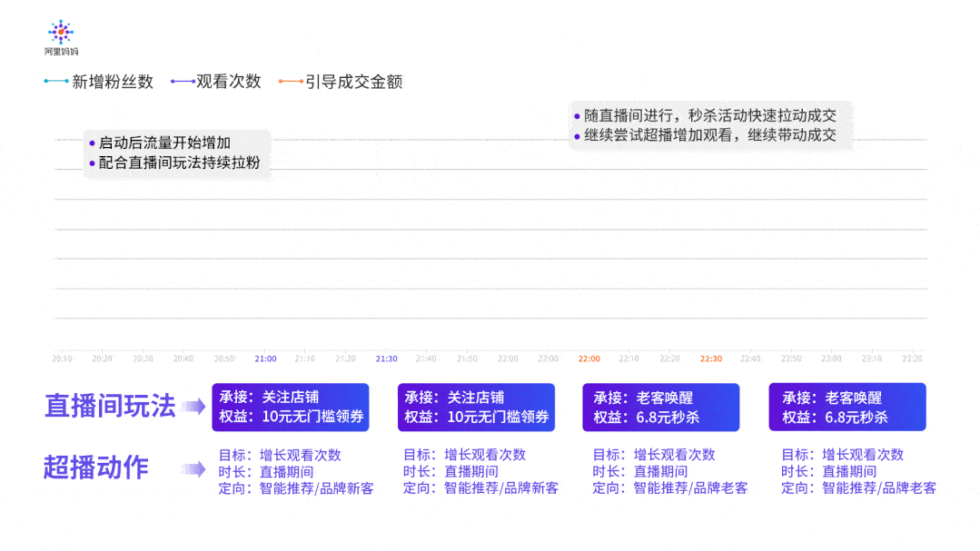Image resolution: width=980 pixels, height=551 pixels.
Task: Click the 23:10 axis label
Action: pyautogui.click(x=871, y=359)
